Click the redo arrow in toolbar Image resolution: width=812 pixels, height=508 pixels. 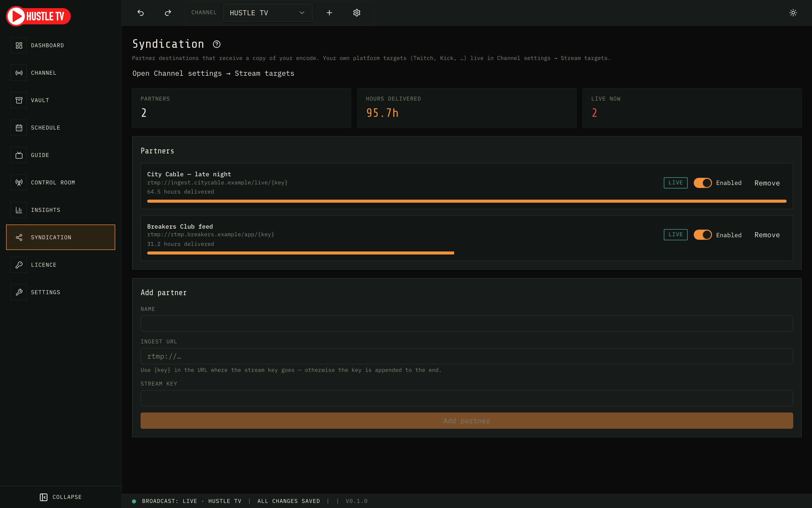[168, 13]
